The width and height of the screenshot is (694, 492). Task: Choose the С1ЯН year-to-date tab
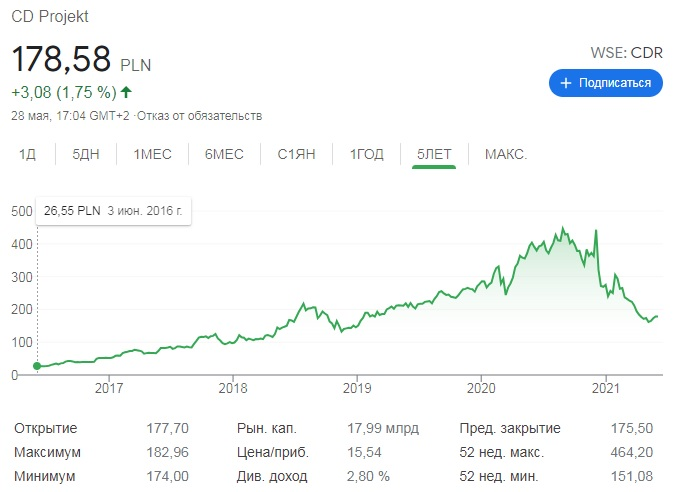click(x=297, y=154)
